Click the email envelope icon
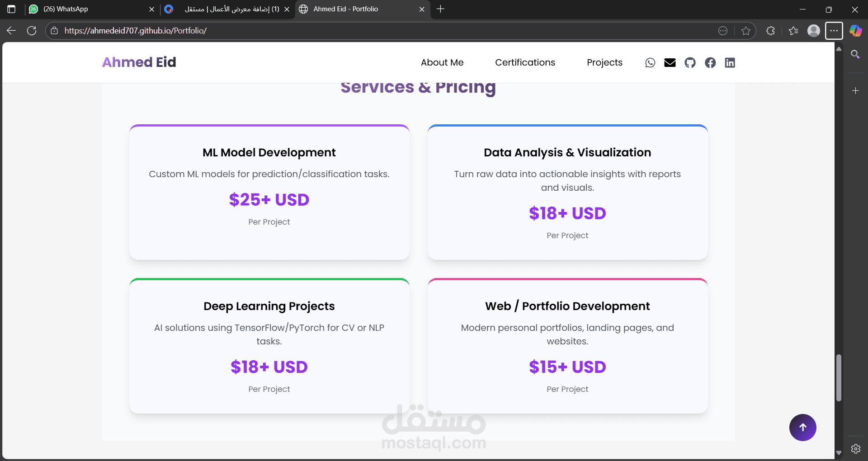 click(x=670, y=63)
